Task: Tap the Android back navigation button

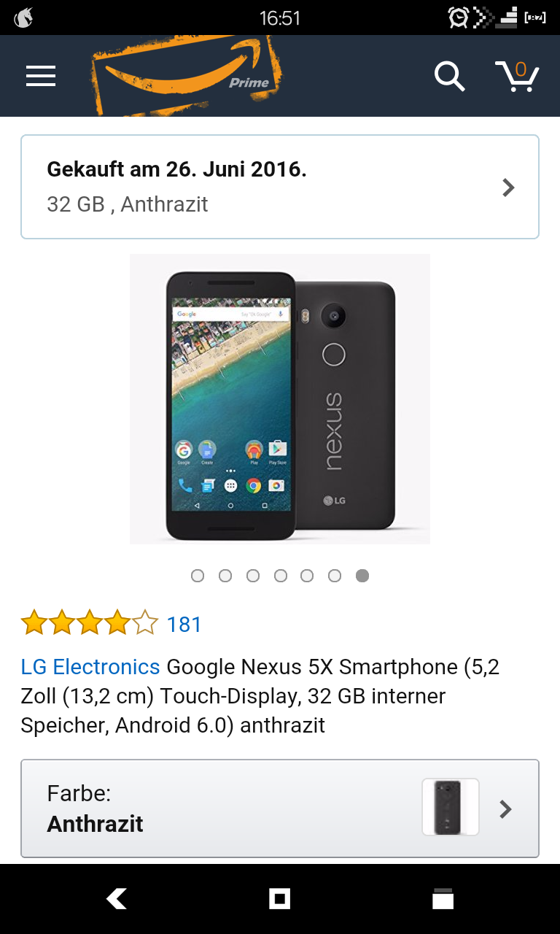Action: pos(117,899)
